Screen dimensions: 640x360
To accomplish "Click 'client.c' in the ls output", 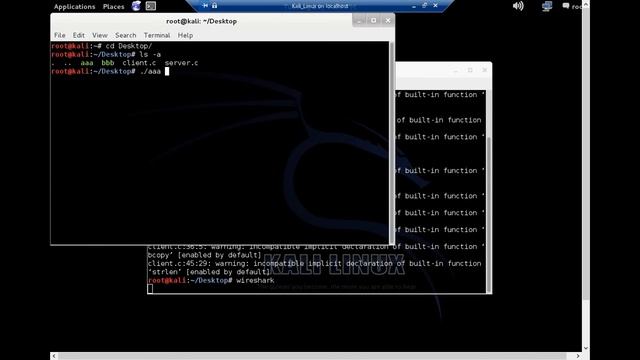I will pyautogui.click(x=139, y=63).
